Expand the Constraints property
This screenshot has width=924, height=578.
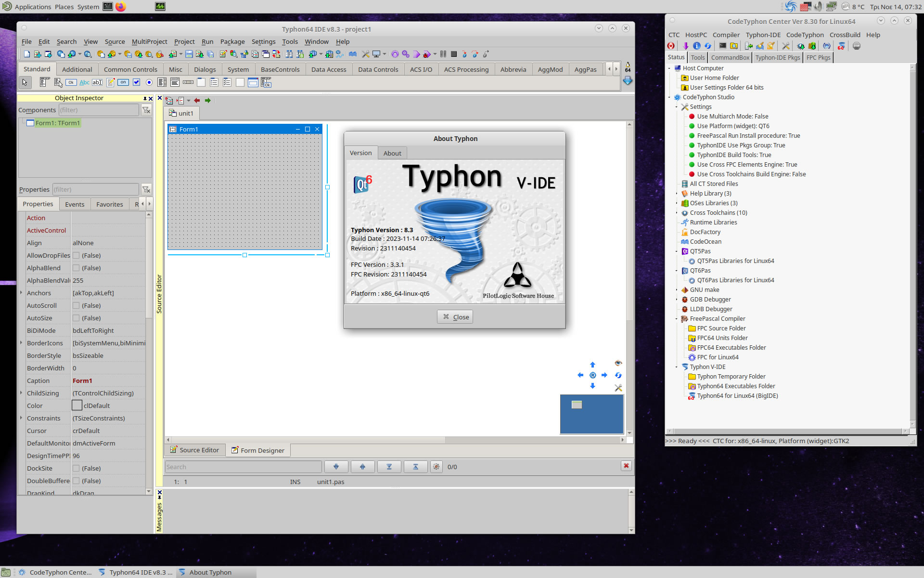pos(21,418)
